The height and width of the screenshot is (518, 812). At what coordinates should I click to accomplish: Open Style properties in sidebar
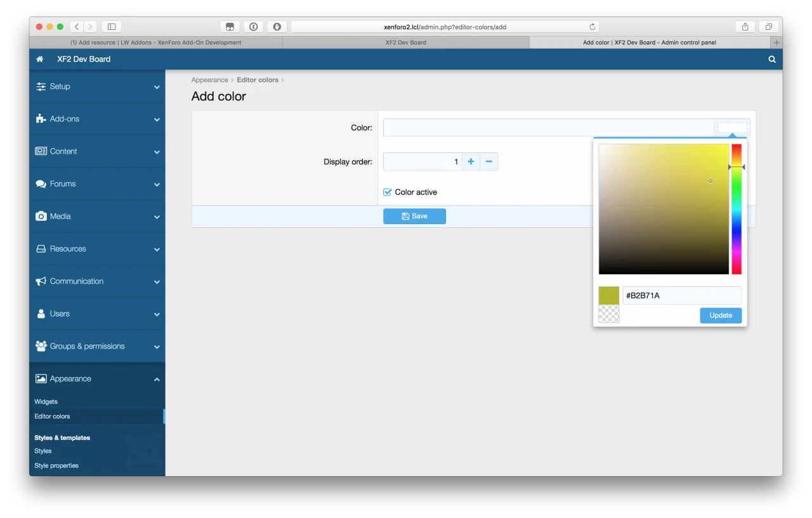point(56,466)
